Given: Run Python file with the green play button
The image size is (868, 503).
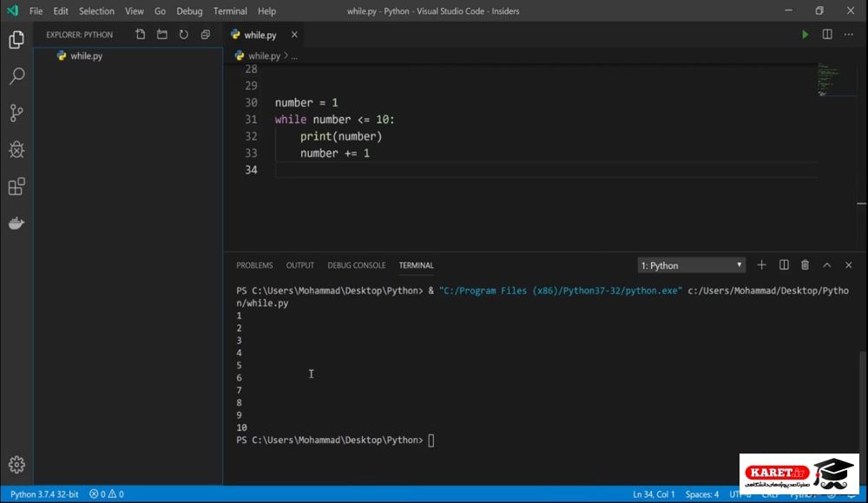Looking at the screenshot, I should point(805,35).
